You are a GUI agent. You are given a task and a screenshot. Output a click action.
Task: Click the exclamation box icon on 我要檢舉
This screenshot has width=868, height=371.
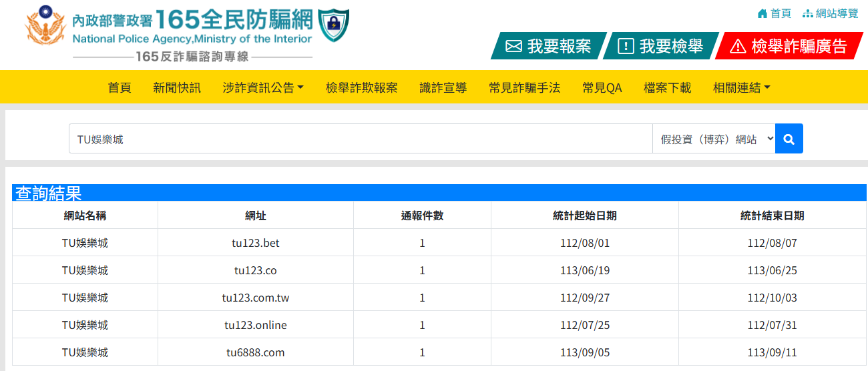[626, 47]
